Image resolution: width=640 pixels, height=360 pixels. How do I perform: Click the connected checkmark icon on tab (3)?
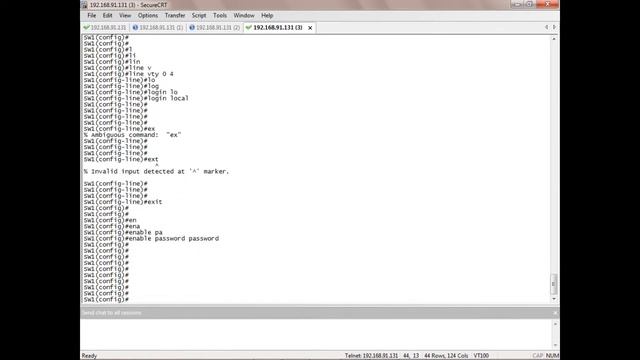point(249,28)
